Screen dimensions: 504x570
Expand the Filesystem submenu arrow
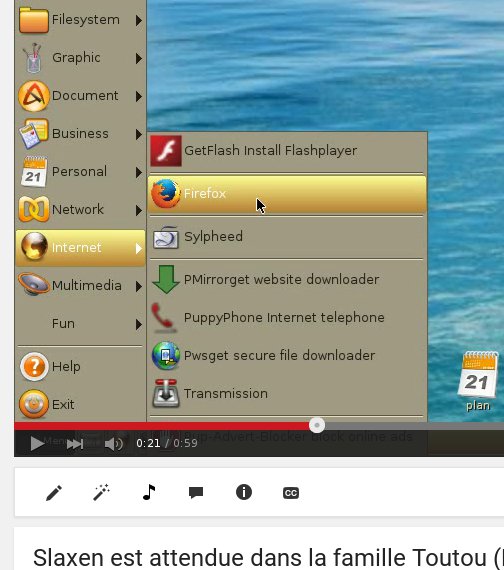click(139, 20)
